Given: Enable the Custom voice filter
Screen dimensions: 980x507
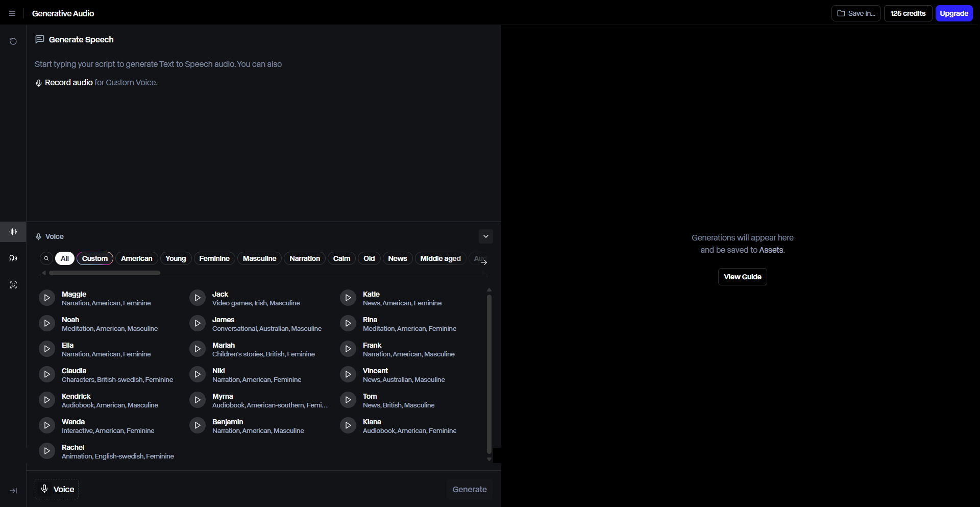Looking at the screenshot, I should (95, 258).
